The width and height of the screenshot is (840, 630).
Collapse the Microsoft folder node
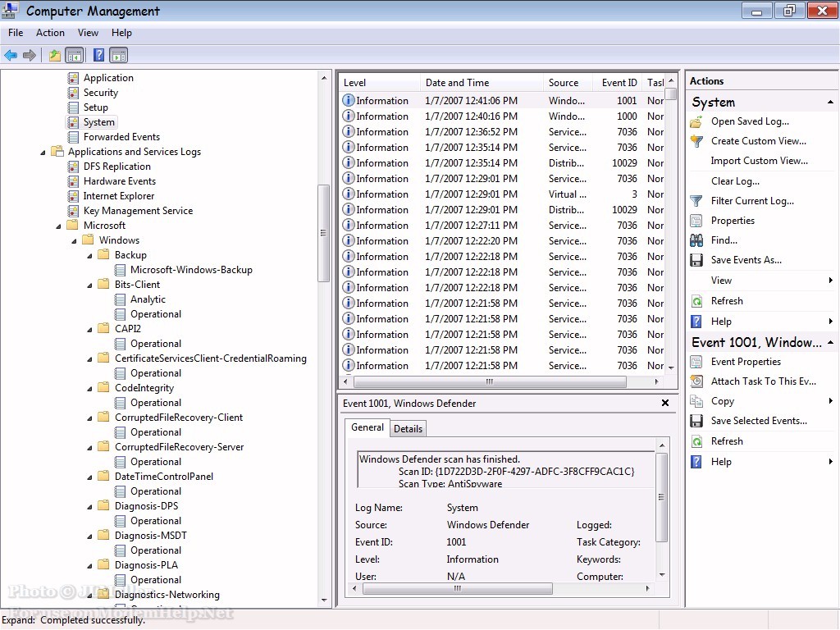(58, 226)
